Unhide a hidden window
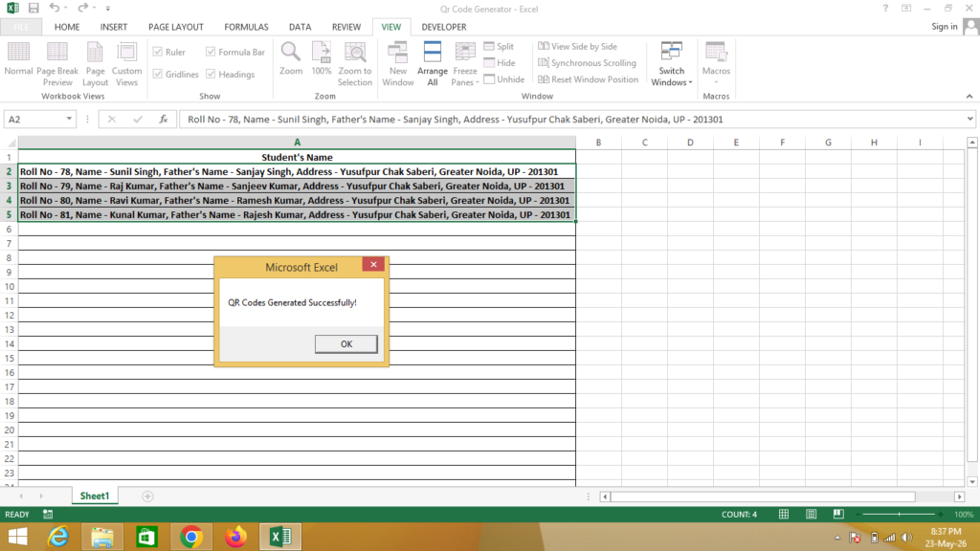 503,79
